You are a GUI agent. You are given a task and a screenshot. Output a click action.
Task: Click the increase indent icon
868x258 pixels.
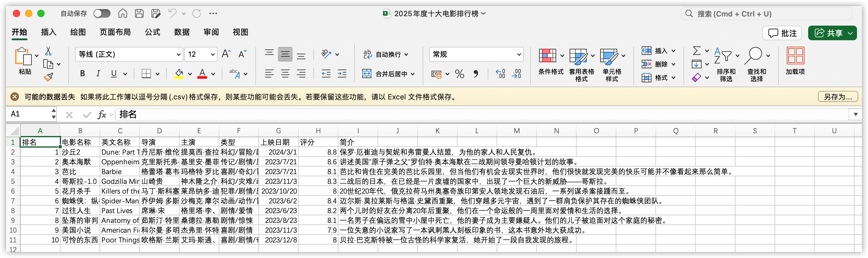(x=342, y=74)
